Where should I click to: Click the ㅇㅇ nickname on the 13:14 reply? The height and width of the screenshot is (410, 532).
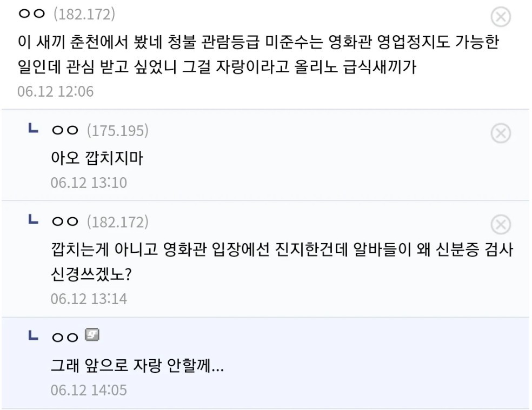coord(65,221)
